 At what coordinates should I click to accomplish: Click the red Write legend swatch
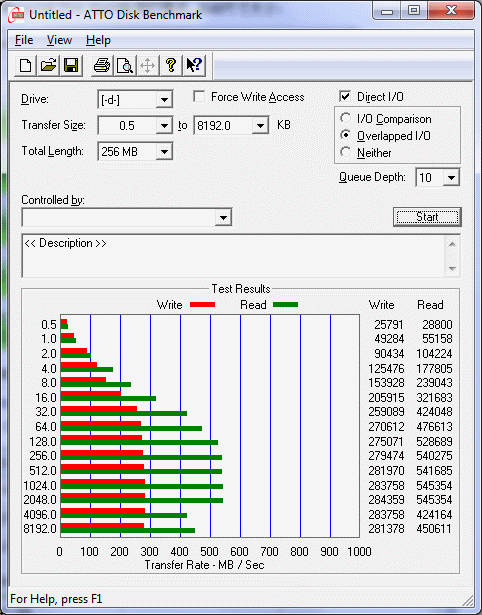coord(202,304)
